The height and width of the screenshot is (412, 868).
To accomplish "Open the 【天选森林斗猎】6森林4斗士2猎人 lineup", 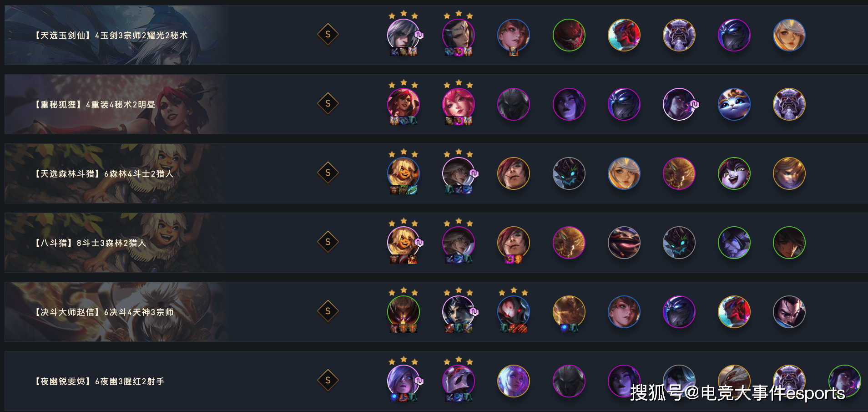I will 104,174.
